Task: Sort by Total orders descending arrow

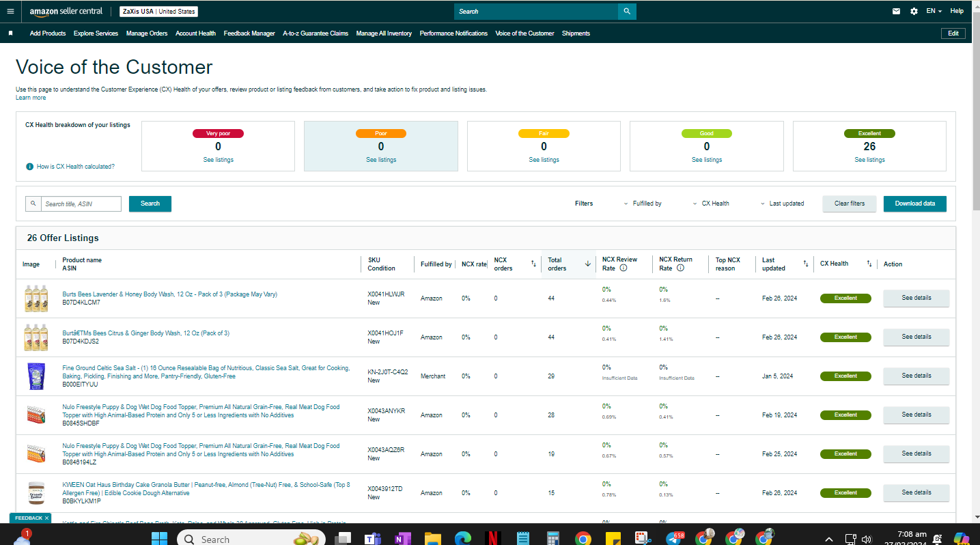Action: click(587, 264)
